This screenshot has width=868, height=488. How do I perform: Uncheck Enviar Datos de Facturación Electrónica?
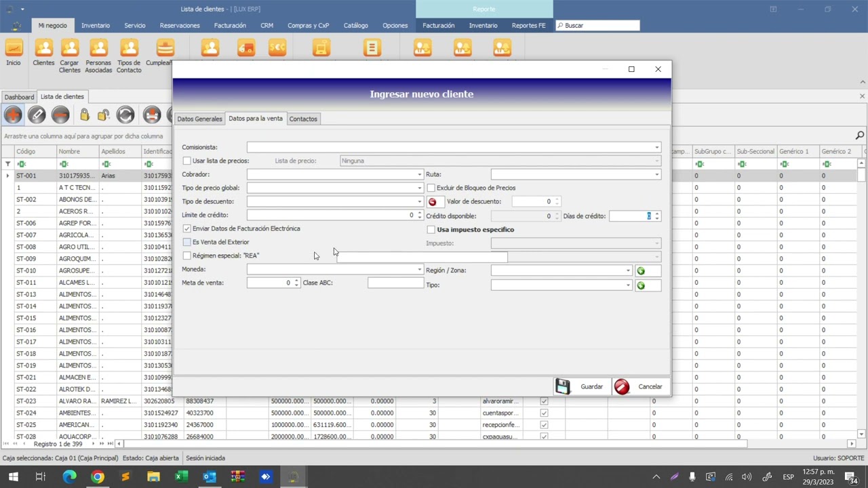tap(186, 228)
